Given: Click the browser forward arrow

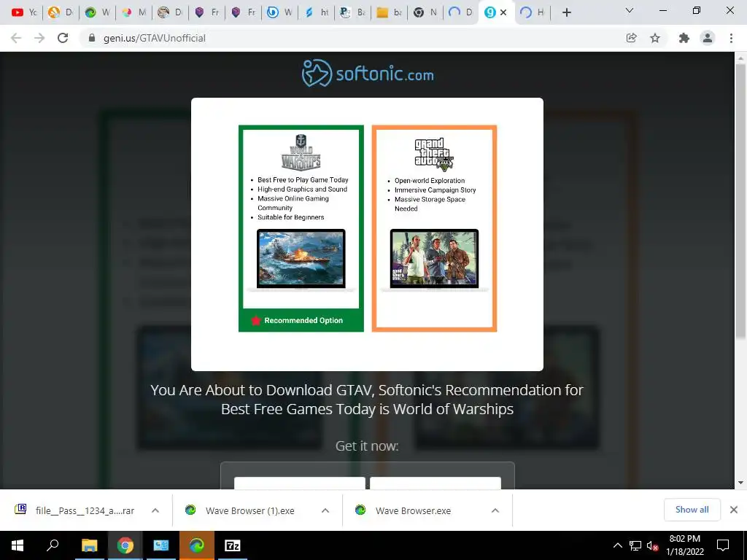Looking at the screenshot, I should click(39, 38).
